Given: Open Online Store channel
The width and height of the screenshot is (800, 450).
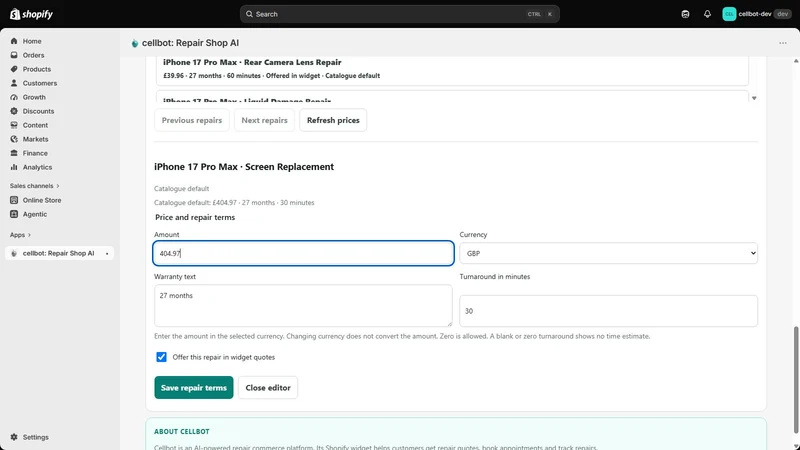Looking at the screenshot, I should (42, 200).
